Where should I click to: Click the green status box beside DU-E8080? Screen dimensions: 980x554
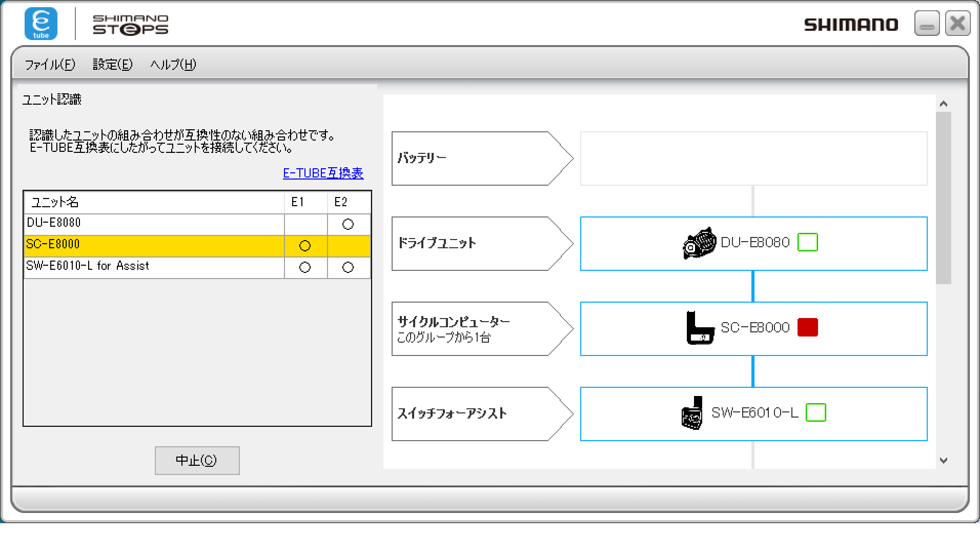[x=807, y=242]
